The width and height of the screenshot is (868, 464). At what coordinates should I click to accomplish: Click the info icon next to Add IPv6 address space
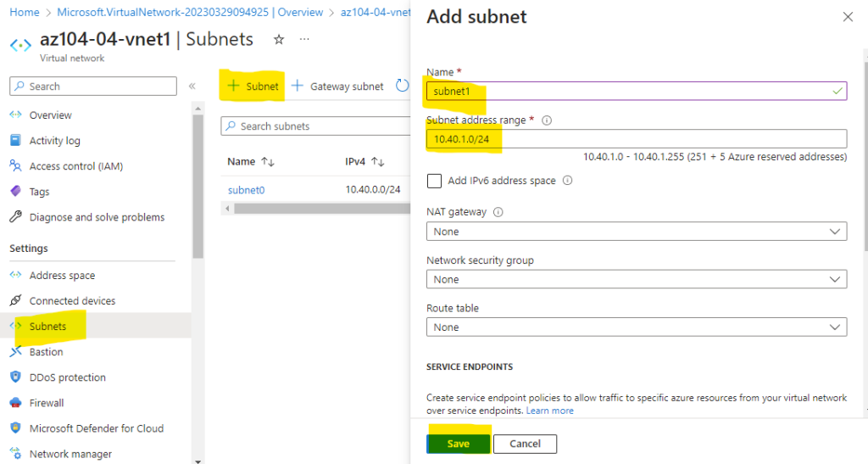567,181
